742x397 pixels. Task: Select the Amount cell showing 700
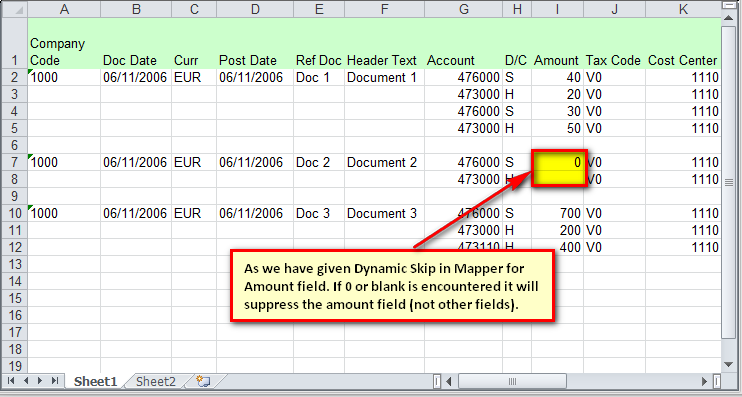[x=558, y=213]
